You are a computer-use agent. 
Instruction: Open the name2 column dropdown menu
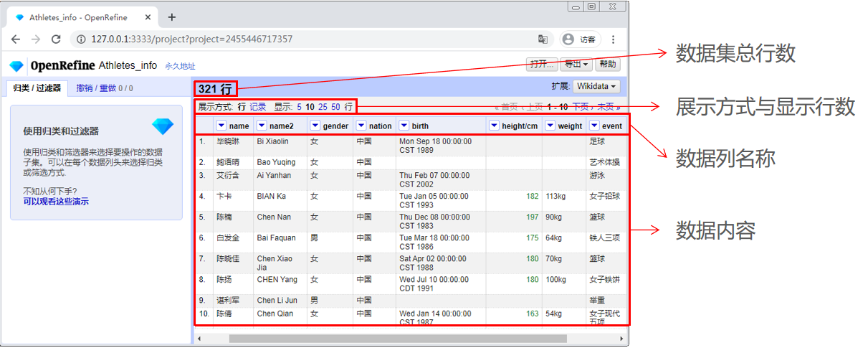262,126
